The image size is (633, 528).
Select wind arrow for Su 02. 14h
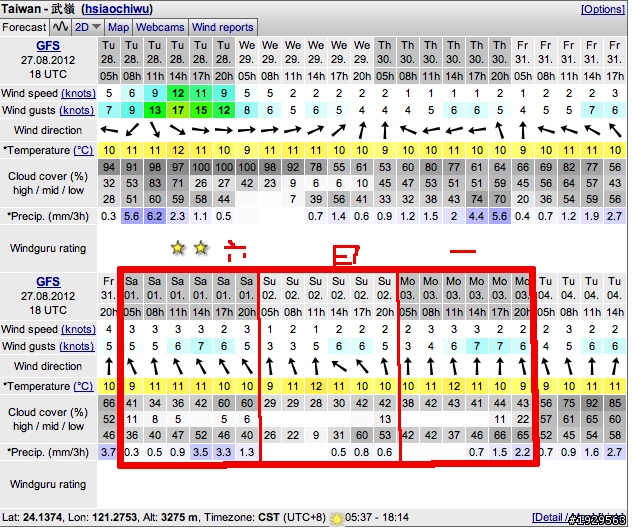339,366
